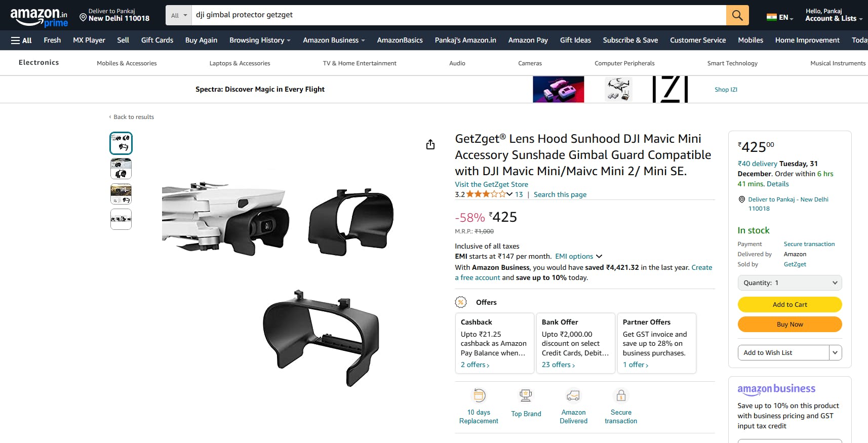The image size is (868, 443).
Task: Open the search category All dropdown
Action: coord(179,15)
